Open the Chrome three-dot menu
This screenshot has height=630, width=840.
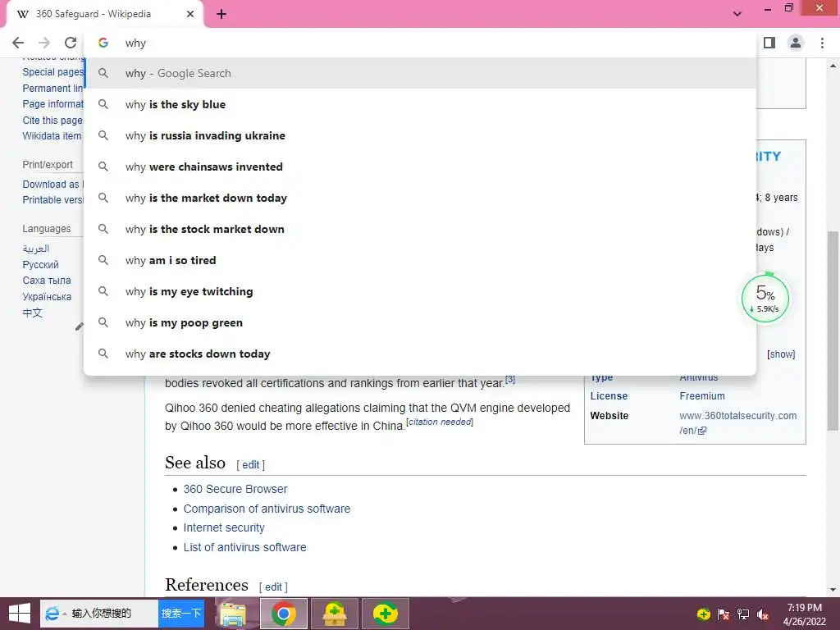click(x=822, y=43)
